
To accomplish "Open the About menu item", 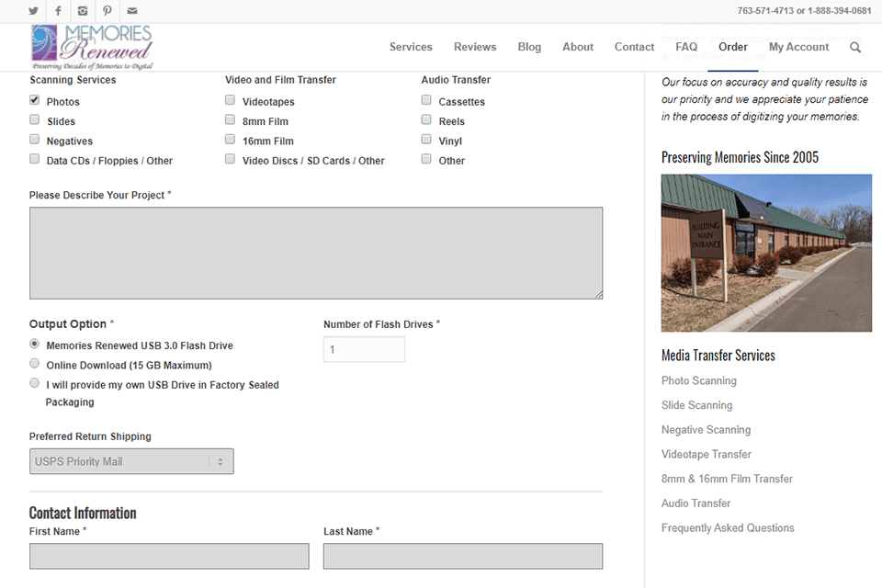I will click(578, 47).
